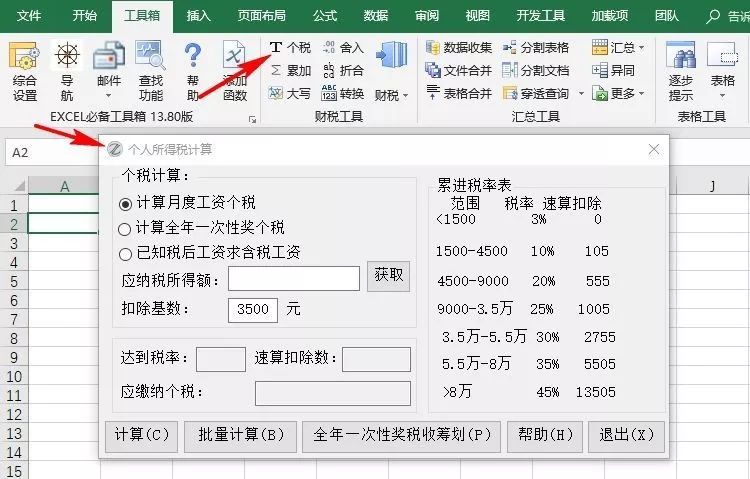The height and width of the screenshot is (479, 750).
Task: Select the 大写 uppercase conversion tool
Action: point(290,93)
